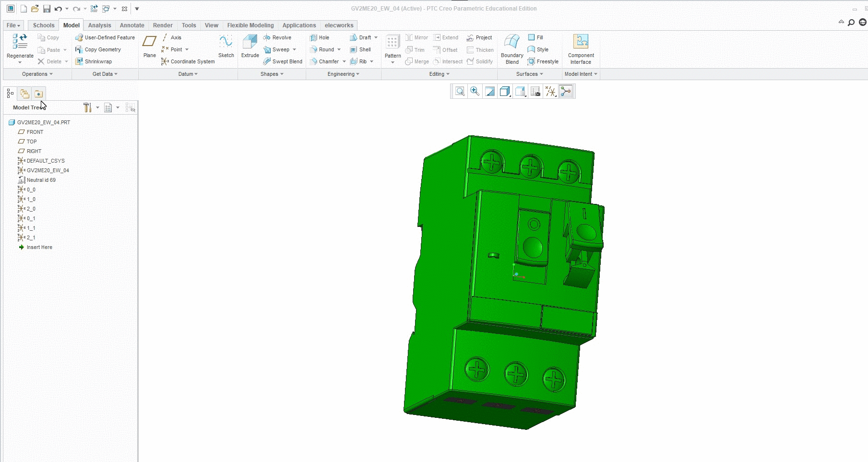The image size is (868, 462).
Task: Expand the Engineering group
Action: (344, 74)
